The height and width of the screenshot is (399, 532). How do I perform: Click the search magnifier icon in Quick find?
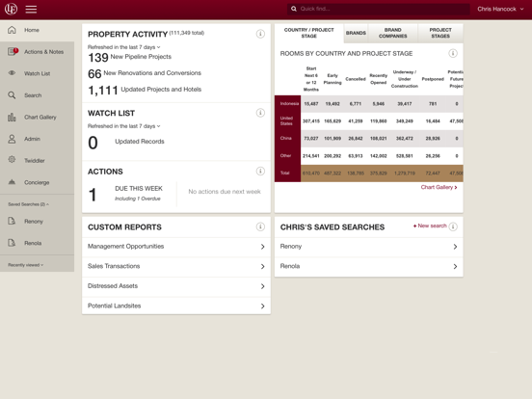(x=294, y=9)
